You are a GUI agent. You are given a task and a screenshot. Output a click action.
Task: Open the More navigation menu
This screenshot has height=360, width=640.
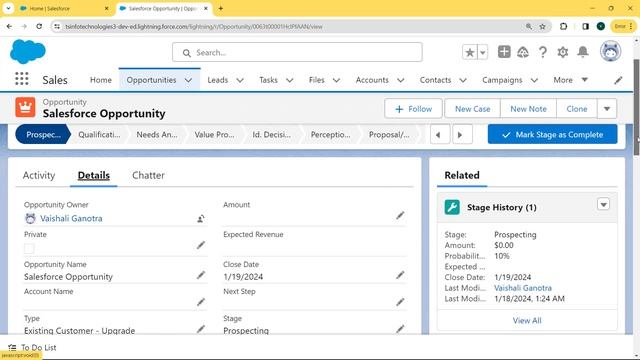click(x=571, y=80)
